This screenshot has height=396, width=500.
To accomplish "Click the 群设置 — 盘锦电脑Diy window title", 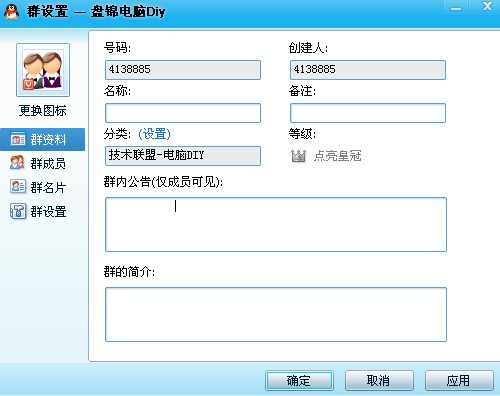I will pos(96,12).
